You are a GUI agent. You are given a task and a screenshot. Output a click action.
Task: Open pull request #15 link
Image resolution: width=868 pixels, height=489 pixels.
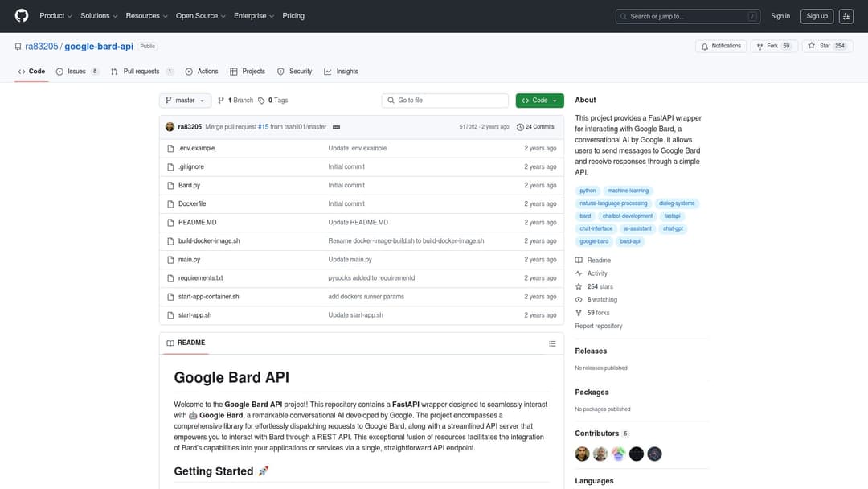pyautogui.click(x=263, y=127)
